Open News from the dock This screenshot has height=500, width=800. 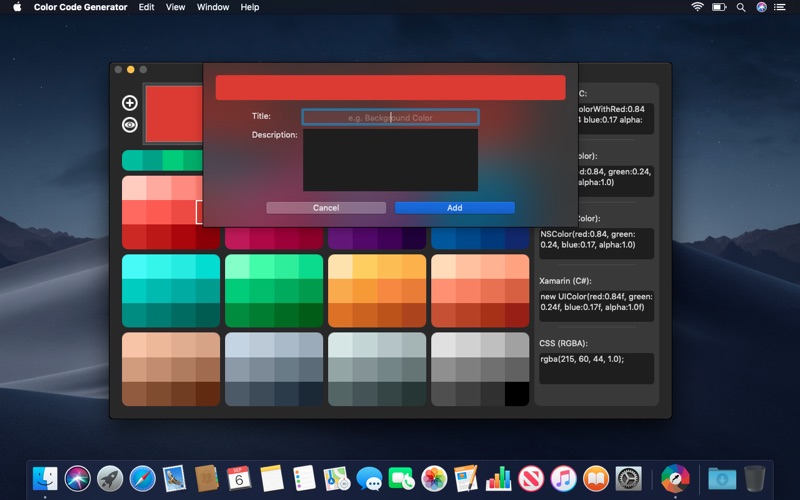click(531, 479)
